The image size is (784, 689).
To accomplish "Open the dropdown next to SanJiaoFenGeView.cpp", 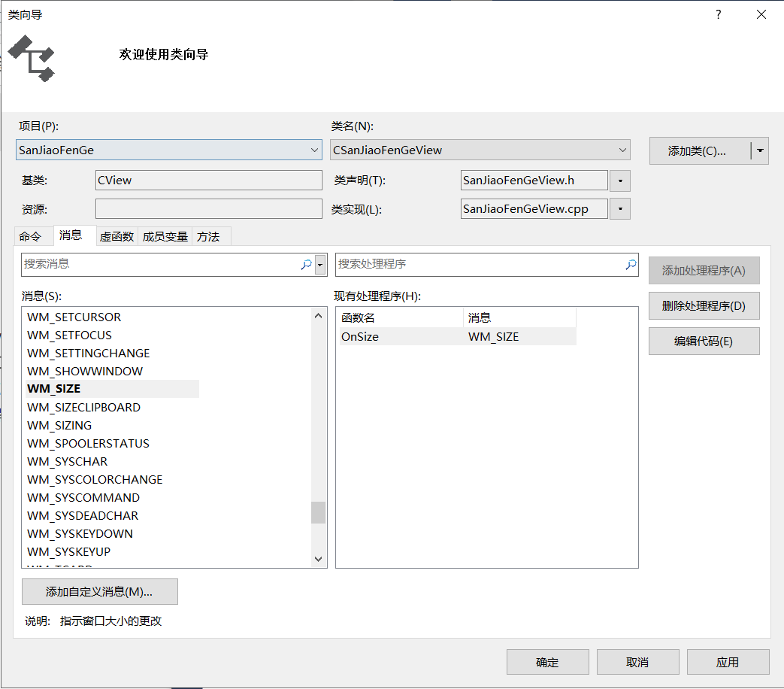I will coord(621,208).
